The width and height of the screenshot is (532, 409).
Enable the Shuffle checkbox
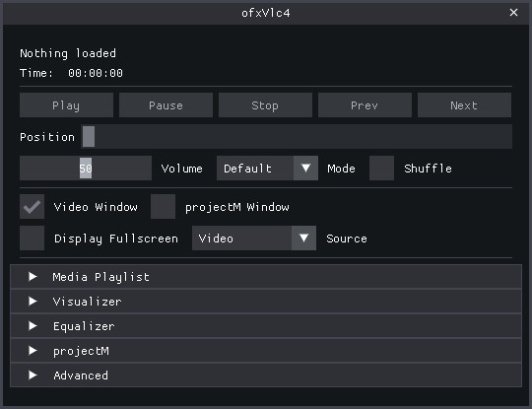tap(381, 169)
